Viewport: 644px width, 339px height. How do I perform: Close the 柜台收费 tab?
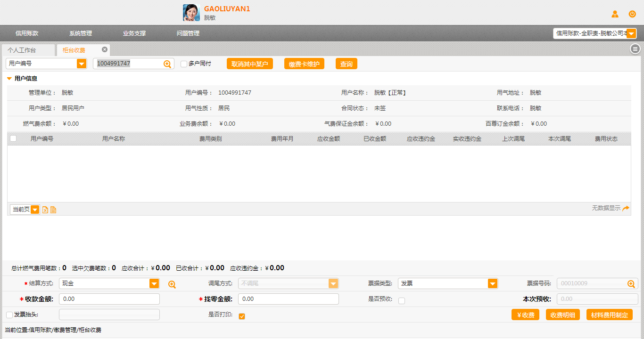pos(105,49)
